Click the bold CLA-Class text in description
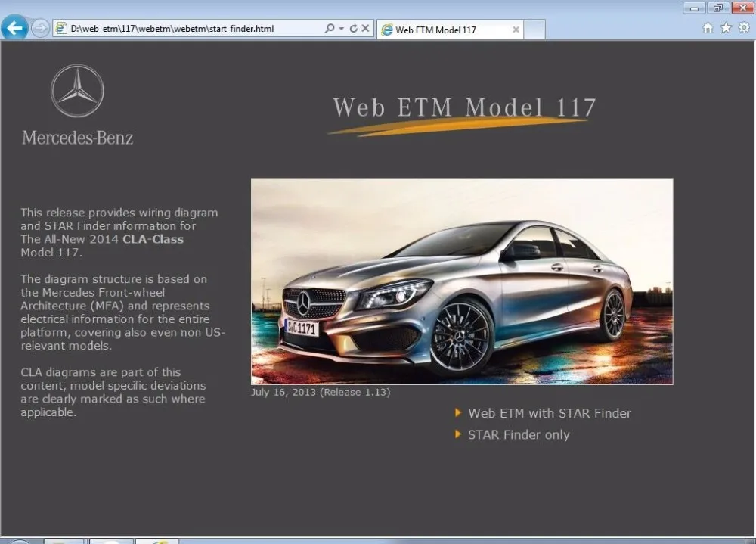The image size is (756, 544). (153, 239)
